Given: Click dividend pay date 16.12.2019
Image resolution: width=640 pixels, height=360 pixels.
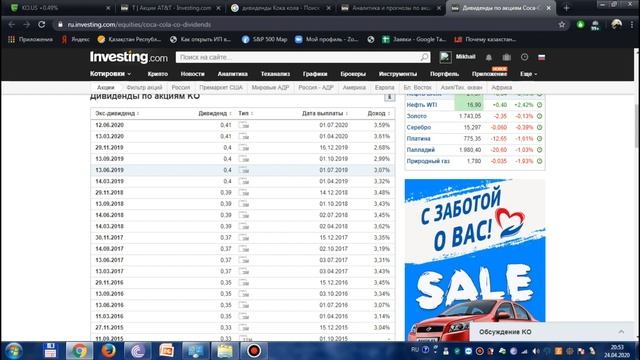Looking at the screenshot, I should [x=333, y=147].
